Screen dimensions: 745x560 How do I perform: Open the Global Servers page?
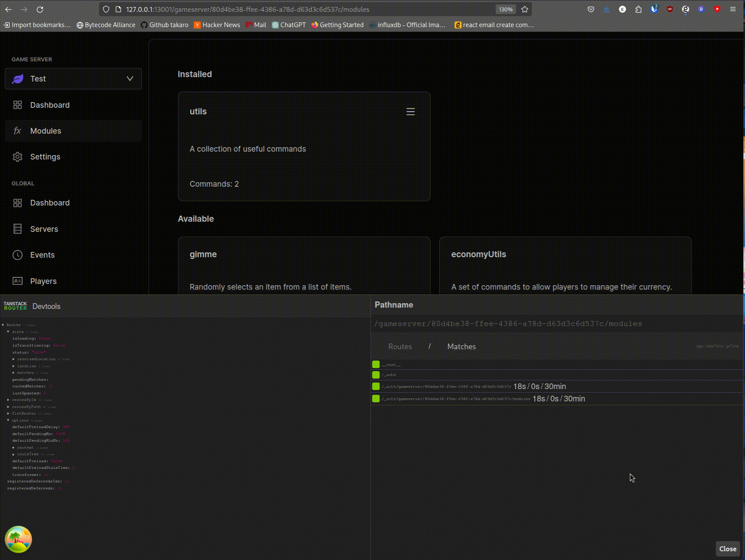tap(73, 229)
